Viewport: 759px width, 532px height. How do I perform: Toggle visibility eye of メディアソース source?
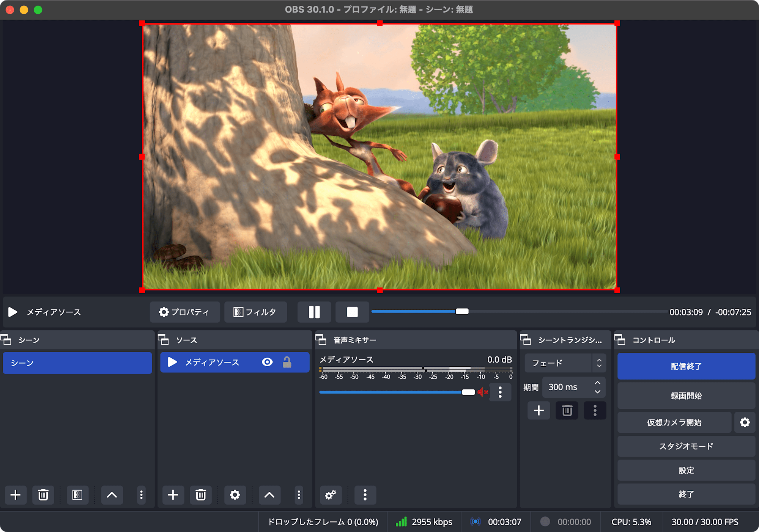pyautogui.click(x=267, y=362)
